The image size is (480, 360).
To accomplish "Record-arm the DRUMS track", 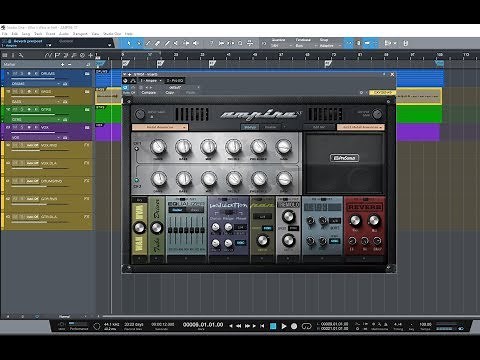I will pyautogui.click(x=29, y=73).
